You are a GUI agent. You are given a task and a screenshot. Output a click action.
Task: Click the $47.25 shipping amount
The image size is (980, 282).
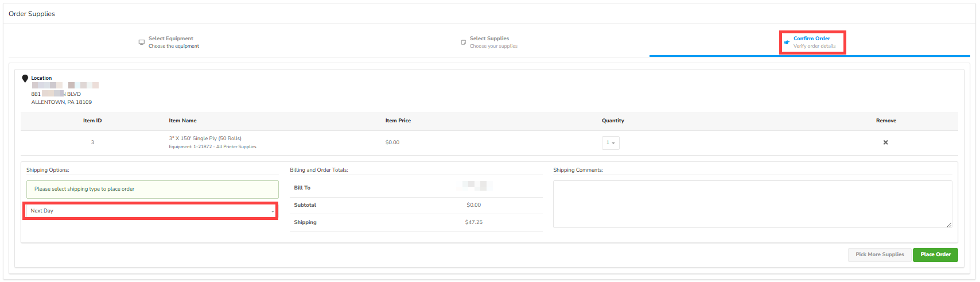point(473,222)
